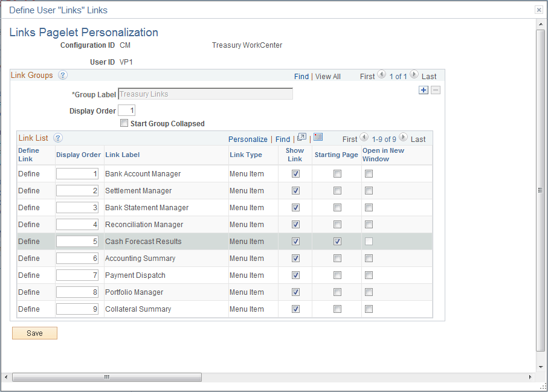Set Bank Account Manager as Starting Page

(x=336, y=173)
